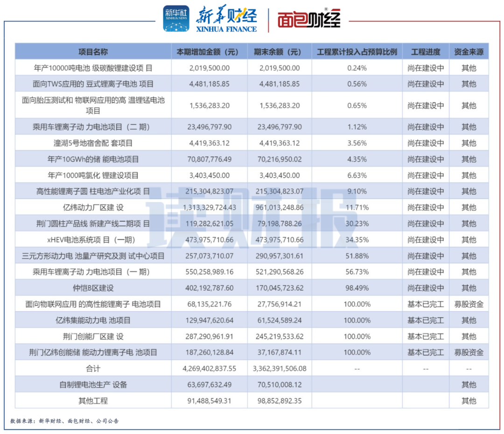Screen dimensions: 504x434
Task: Click the 工程进度 column header
Action: pyautogui.click(x=426, y=52)
